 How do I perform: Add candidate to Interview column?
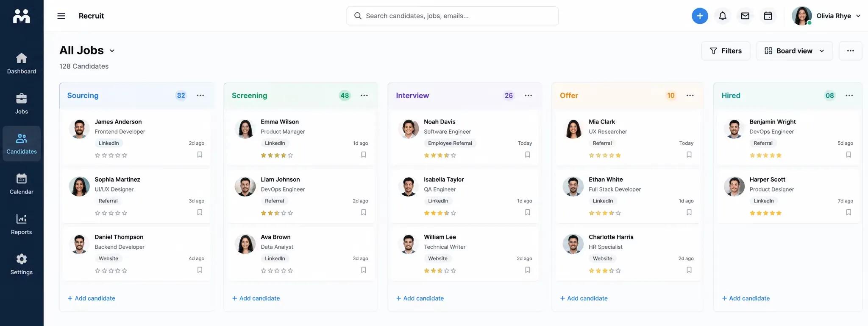click(x=420, y=298)
